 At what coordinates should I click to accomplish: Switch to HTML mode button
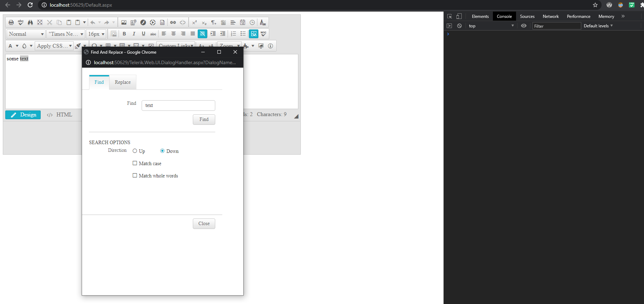[60, 115]
